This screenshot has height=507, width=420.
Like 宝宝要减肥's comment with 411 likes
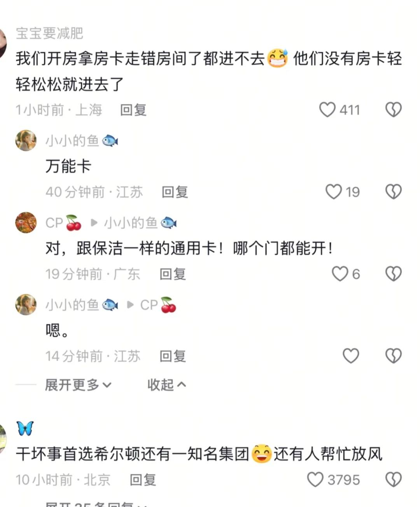point(327,110)
